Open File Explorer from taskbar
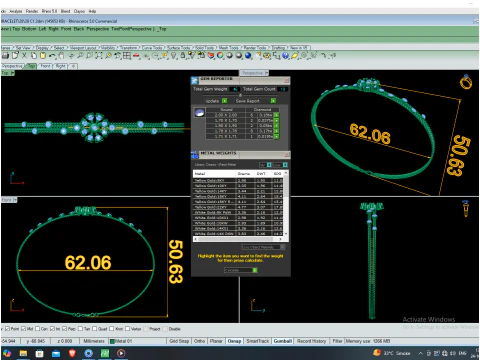Viewport: 480px width, 360px height. tap(23, 353)
